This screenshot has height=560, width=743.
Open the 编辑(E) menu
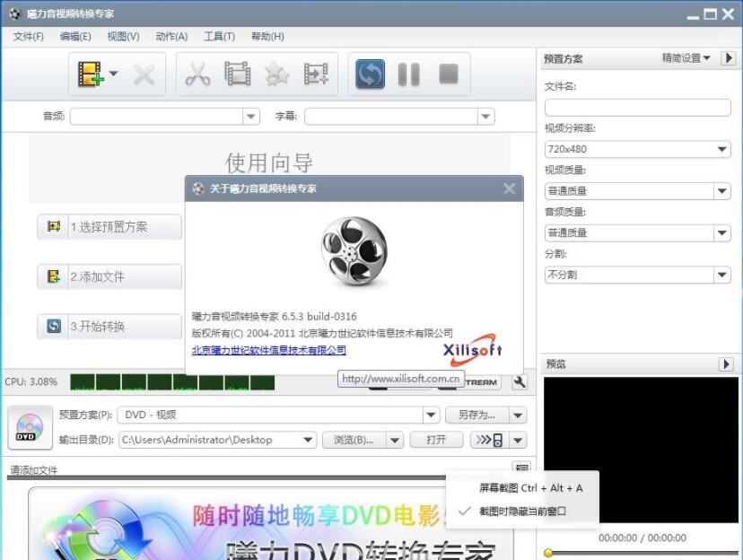(x=75, y=37)
